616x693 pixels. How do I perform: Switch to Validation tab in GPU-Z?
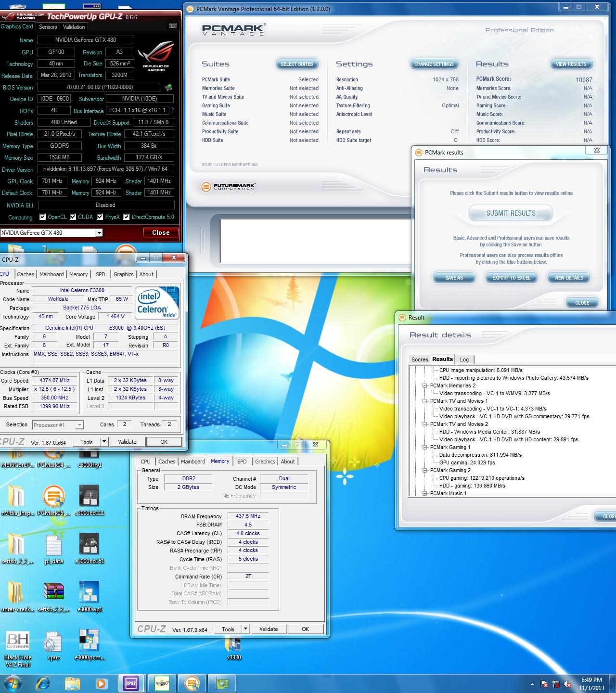pos(74,27)
